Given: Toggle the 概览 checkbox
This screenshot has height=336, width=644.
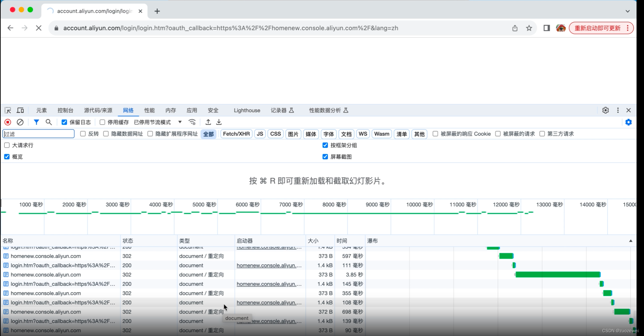Looking at the screenshot, I should pyautogui.click(x=7, y=157).
